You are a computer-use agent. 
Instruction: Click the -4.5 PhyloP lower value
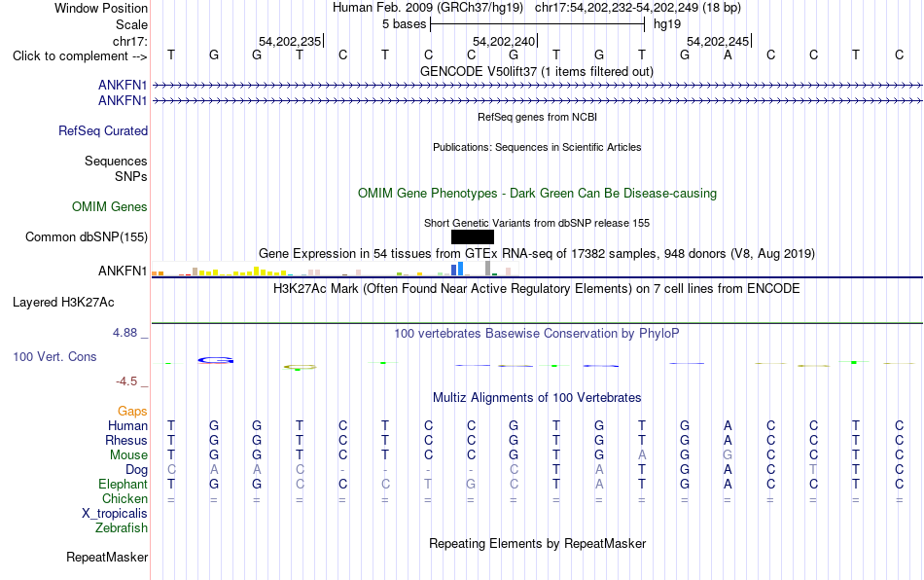(x=126, y=381)
